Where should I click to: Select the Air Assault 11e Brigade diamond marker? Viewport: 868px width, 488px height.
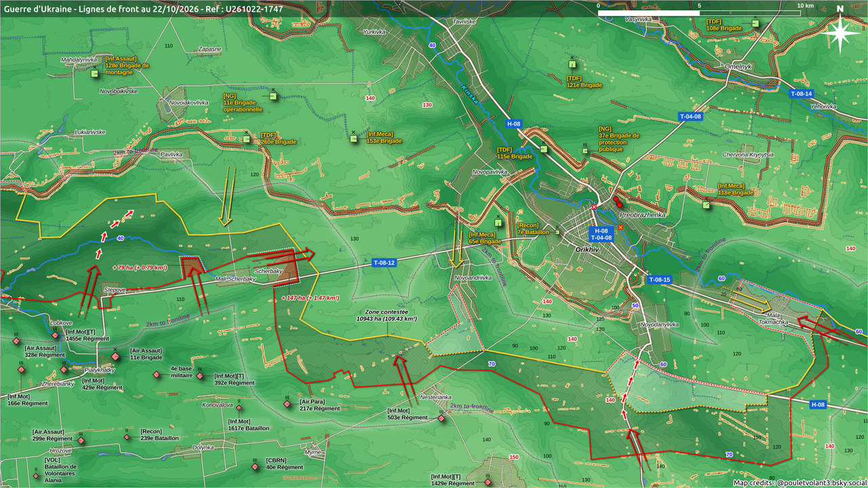coord(116,357)
